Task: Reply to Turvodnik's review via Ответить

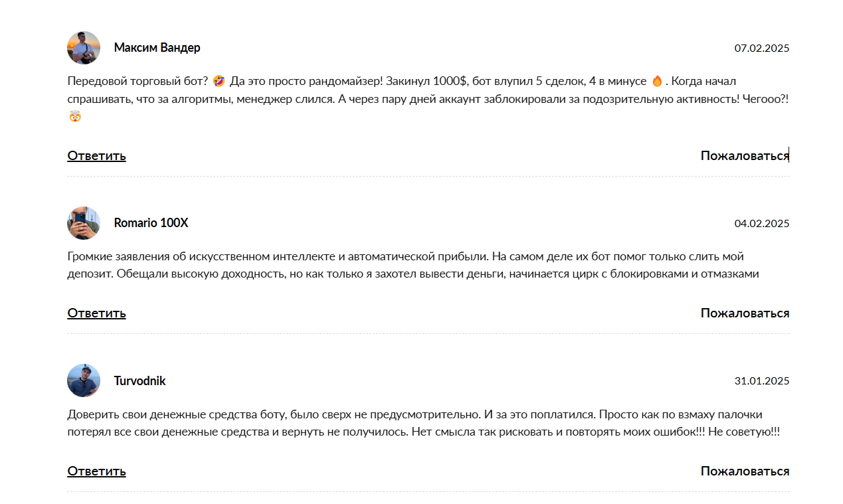Action: 96,471
